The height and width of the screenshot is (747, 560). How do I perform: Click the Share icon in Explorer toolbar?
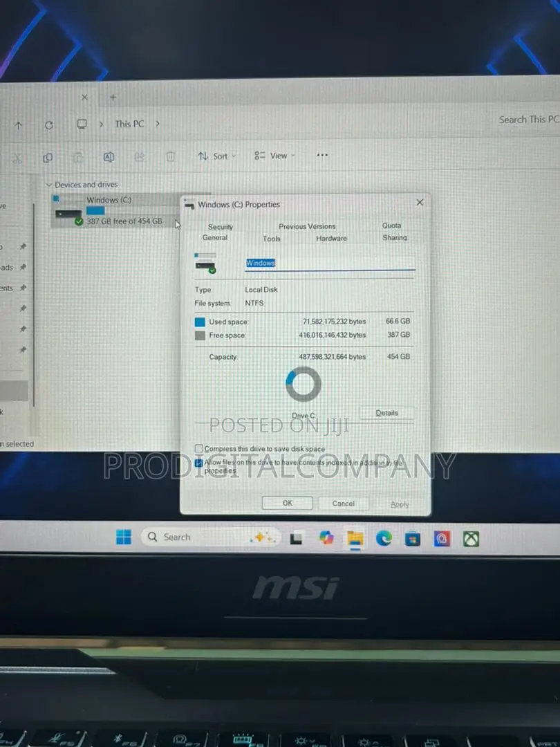(x=140, y=157)
